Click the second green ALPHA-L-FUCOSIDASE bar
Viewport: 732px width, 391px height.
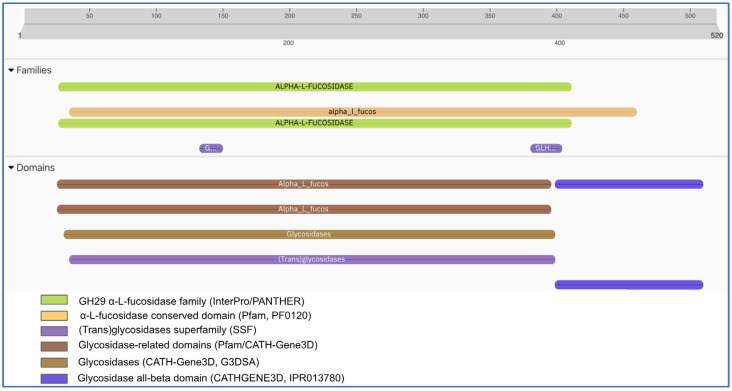click(315, 123)
